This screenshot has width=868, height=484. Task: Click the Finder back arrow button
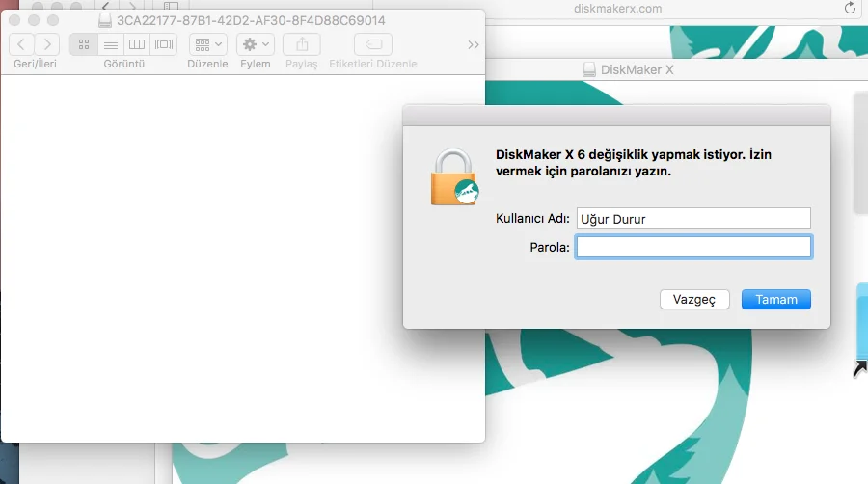coord(22,43)
